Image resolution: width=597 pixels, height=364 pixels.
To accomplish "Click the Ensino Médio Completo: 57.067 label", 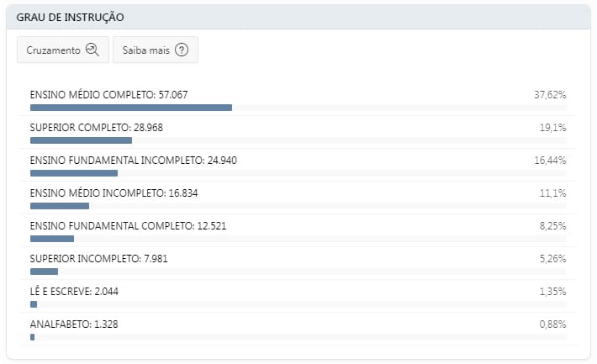I will [x=108, y=95].
